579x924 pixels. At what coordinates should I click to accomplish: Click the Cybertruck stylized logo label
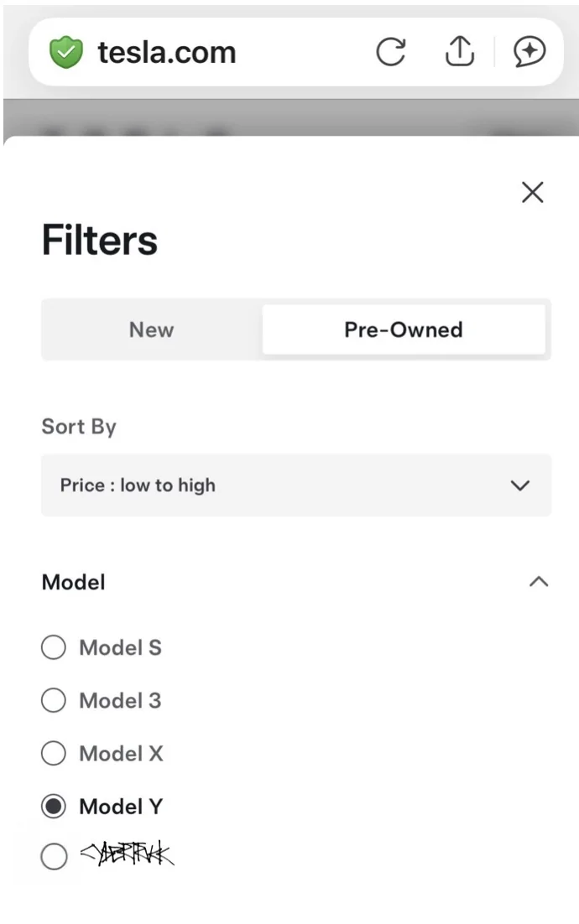(128, 854)
